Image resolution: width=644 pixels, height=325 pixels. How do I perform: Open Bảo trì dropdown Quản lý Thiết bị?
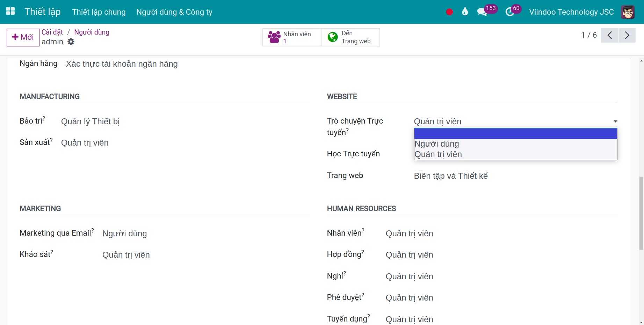(x=185, y=121)
